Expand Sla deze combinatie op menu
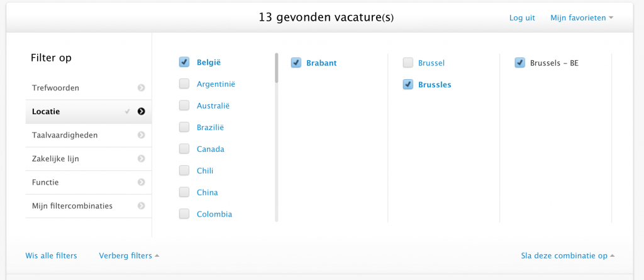Viewport: 644px width, 280px height. click(x=567, y=256)
